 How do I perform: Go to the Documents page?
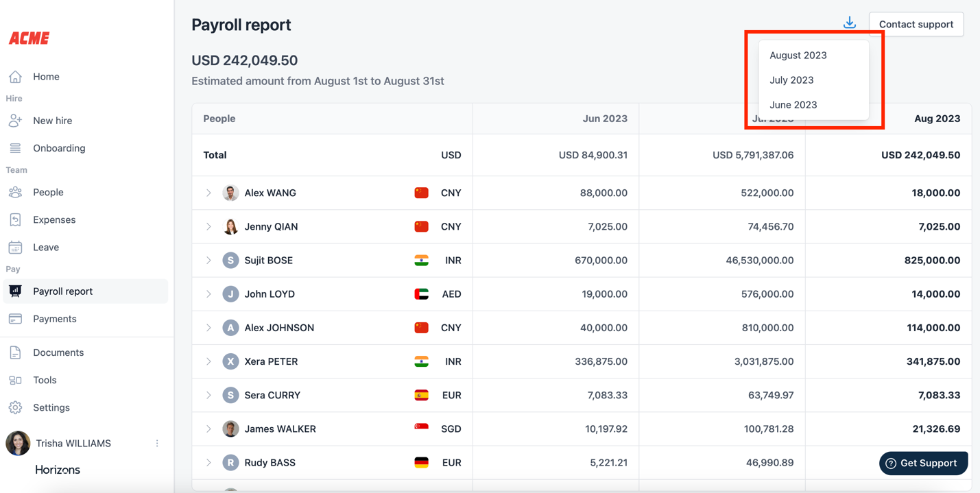click(x=58, y=352)
